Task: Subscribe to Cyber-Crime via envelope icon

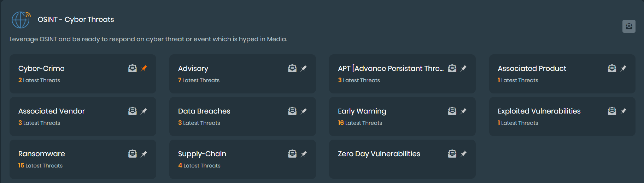Action: [x=133, y=68]
